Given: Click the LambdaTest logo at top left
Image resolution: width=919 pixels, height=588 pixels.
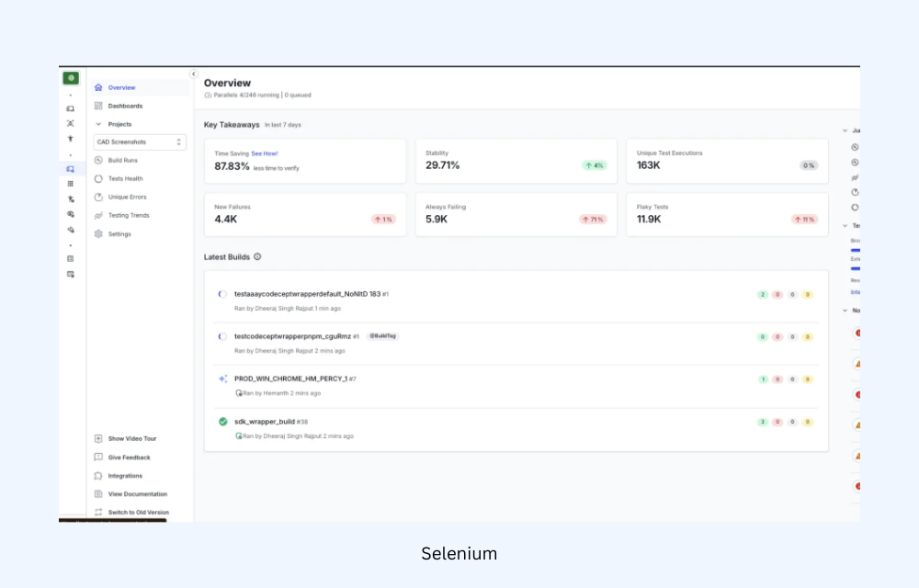Looking at the screenshot, I should tap(71, 77).
